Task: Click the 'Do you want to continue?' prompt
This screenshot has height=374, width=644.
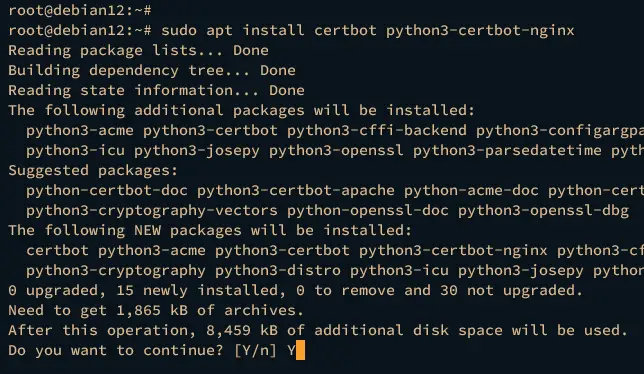Action: pos(116,350)
